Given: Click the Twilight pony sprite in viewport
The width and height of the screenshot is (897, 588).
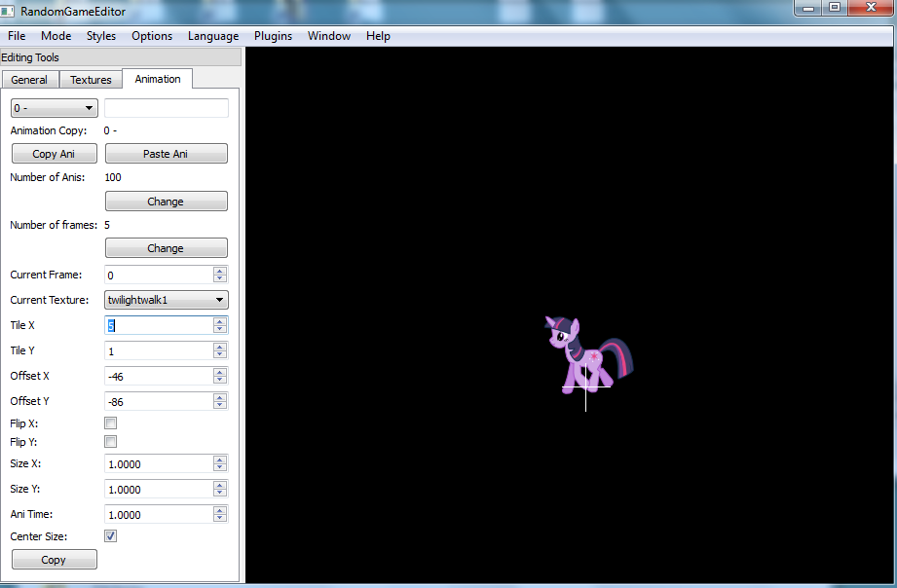Looking at the screenshot, I should click(x=588, y=354).
